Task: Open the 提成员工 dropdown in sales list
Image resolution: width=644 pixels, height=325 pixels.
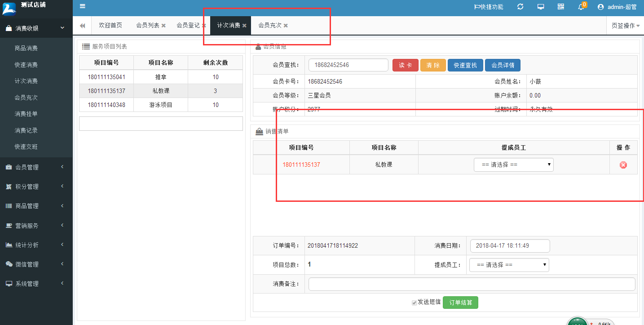Action: click(513, 165)
